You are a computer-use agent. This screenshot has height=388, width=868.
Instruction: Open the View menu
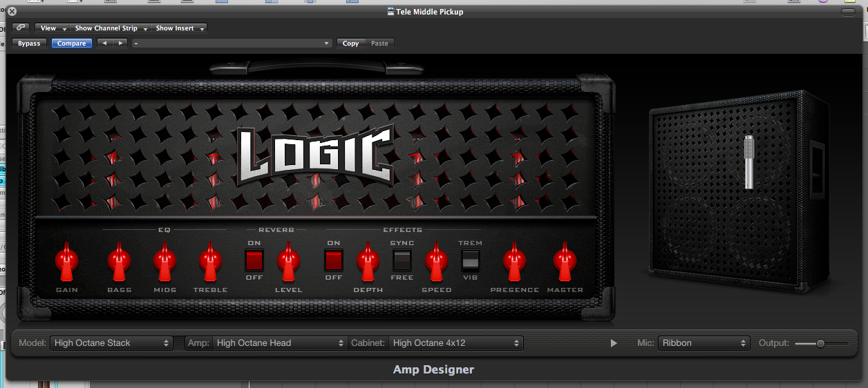[52, 28]
